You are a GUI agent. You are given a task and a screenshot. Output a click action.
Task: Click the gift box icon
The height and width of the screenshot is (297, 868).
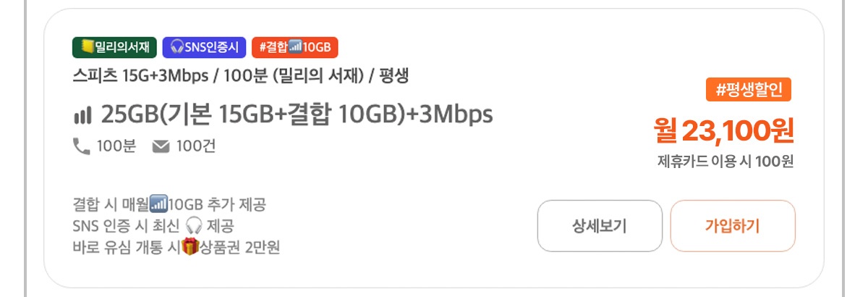click(190, 248)
